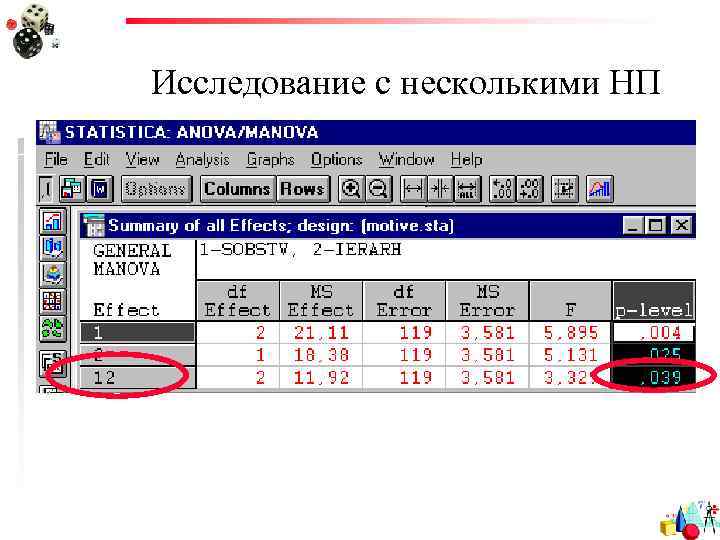Click the cascading windows sidebar icon

[53, 362]
